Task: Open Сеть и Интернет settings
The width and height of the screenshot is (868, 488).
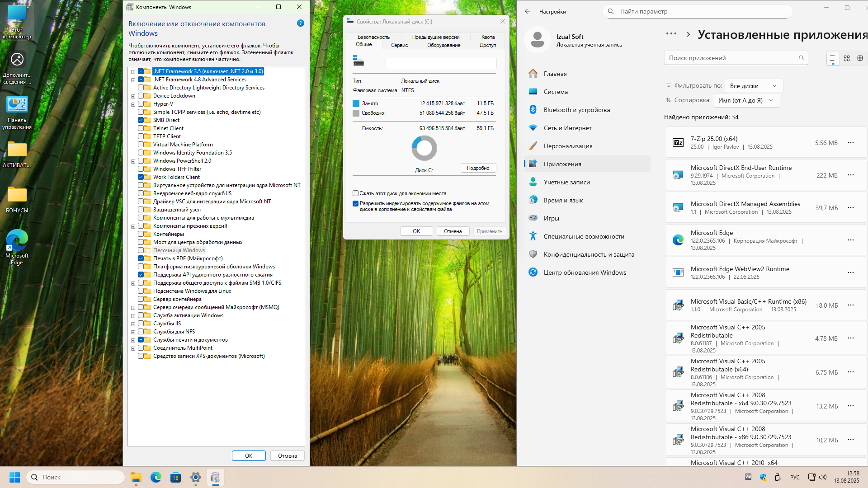Action: coord(587,128)
